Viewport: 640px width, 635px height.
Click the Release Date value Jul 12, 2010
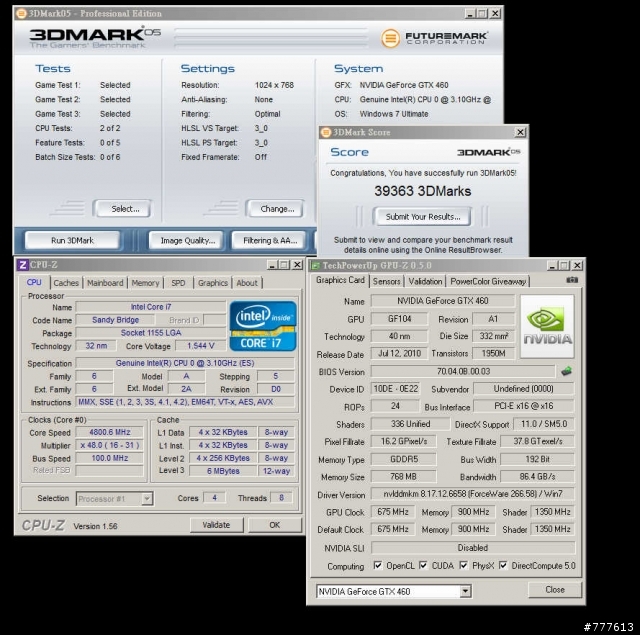click(399, 353)
